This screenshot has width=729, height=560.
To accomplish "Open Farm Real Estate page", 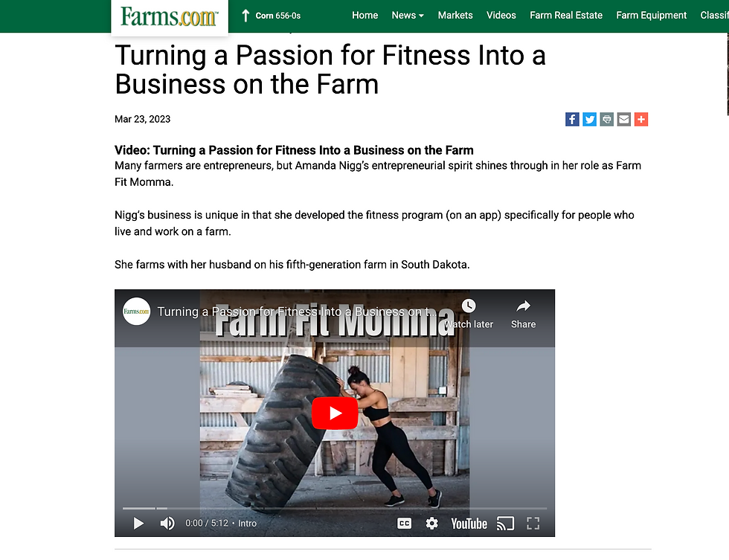I will click(x=566, y=15).
